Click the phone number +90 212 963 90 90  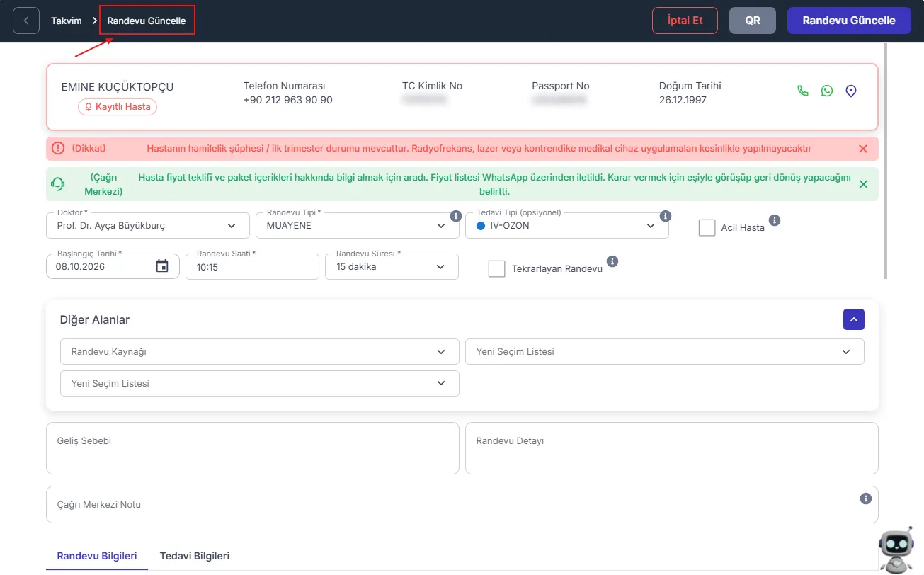click(x=287, y=100)
